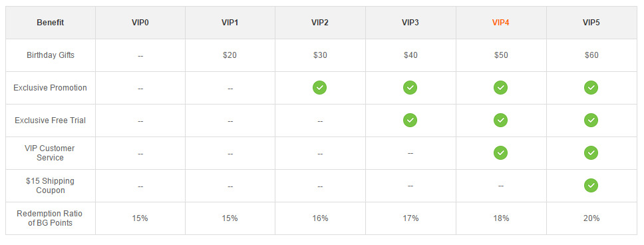The width and height of the screenshot is (644, 245).
Task: Select the VIP5 column header
Action: click(x=591, y=23)
